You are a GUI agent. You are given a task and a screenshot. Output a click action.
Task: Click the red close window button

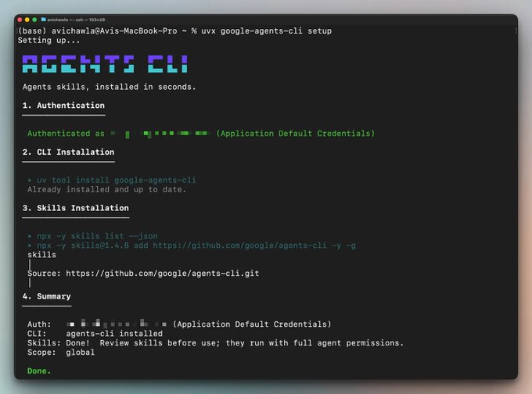point(20,20)
